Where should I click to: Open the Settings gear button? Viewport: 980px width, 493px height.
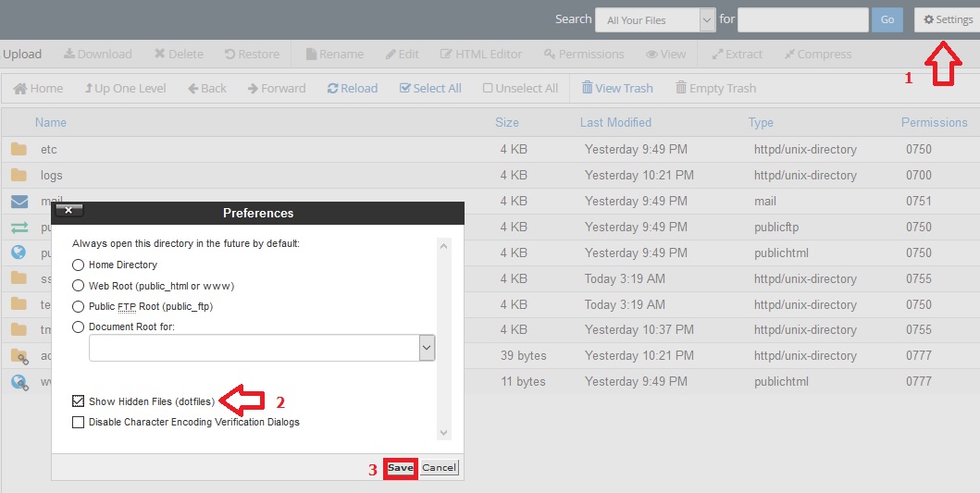[x=948, y=20]
